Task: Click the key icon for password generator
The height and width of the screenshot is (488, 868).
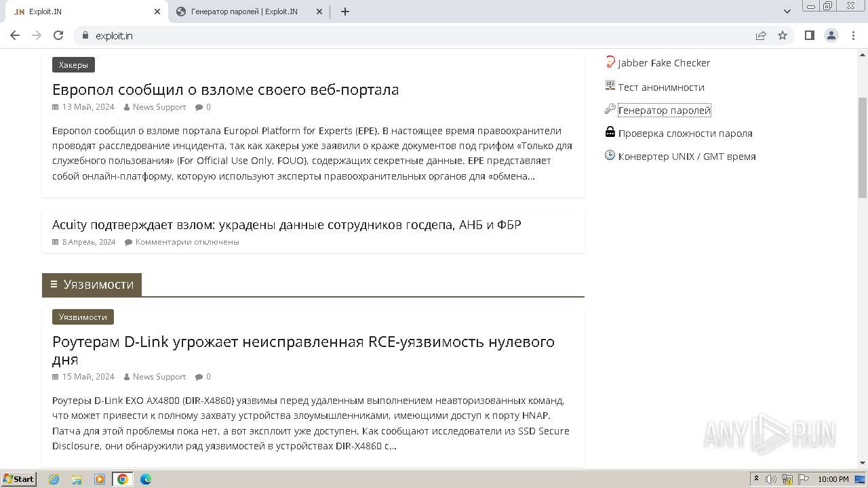Action: coord(610,109)
